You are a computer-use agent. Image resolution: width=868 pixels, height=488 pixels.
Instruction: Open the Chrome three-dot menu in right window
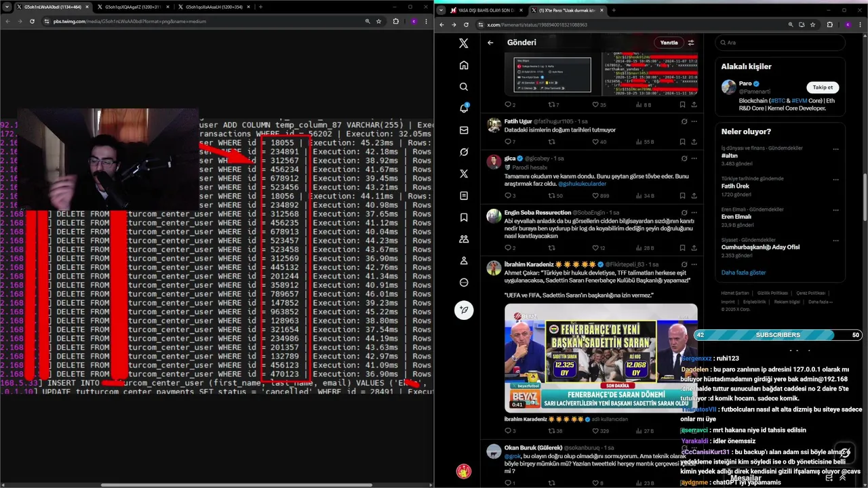tap(860, 24)
